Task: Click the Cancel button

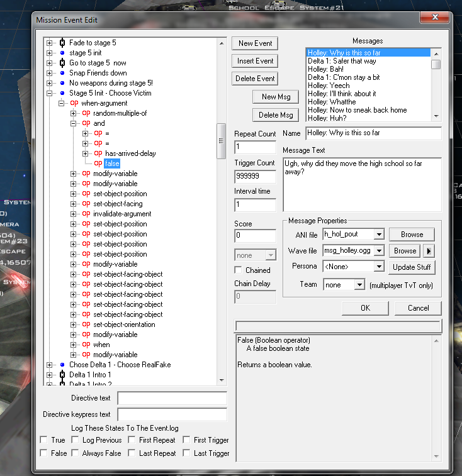Action: [x=418, y=308]
